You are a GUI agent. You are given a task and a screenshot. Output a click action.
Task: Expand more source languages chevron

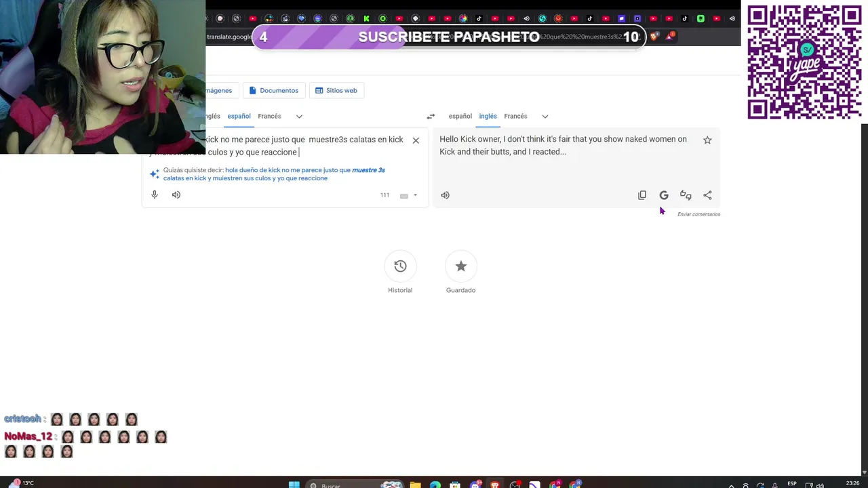(x=299, y=117)
